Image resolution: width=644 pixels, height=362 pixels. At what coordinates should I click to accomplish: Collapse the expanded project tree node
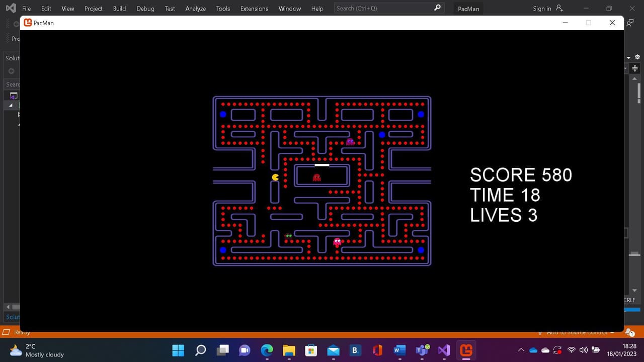click(11, 105)
